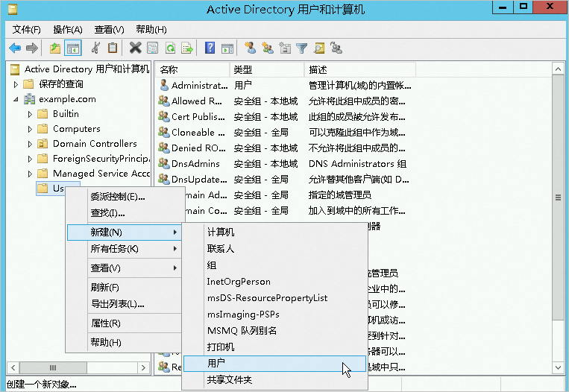Choose 共享文件夹 from the 新建 submenu
The height and width of the screenshot is (392, 569).
coord(274,379)
